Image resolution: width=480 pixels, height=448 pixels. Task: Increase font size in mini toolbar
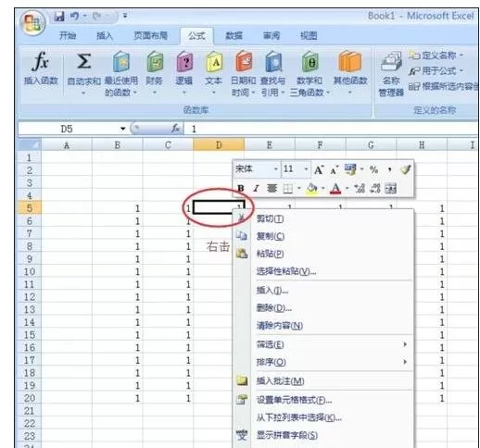pos(319,169)
